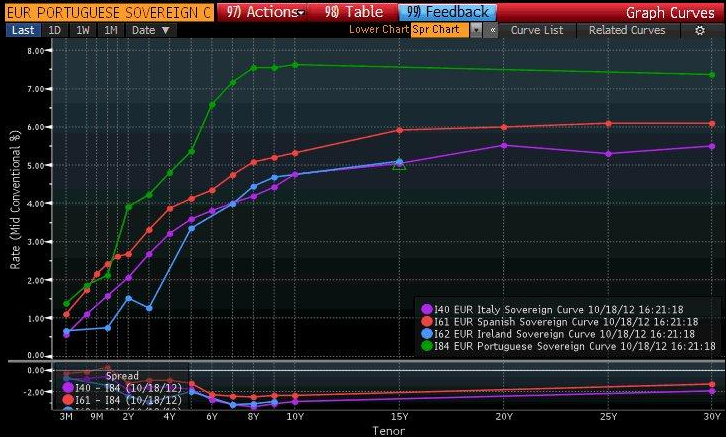
Task: Click the I61 - I84 spread red marker
Action: (68, 400)
